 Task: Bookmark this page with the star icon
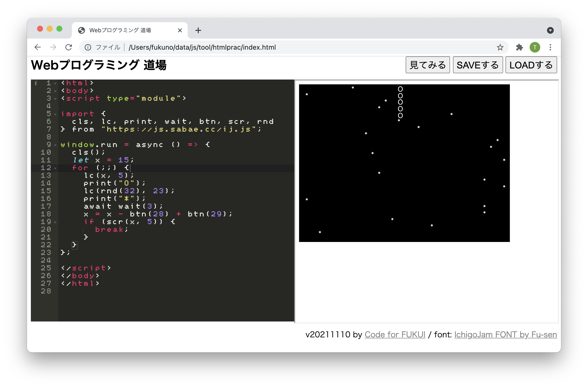point(500,47)
